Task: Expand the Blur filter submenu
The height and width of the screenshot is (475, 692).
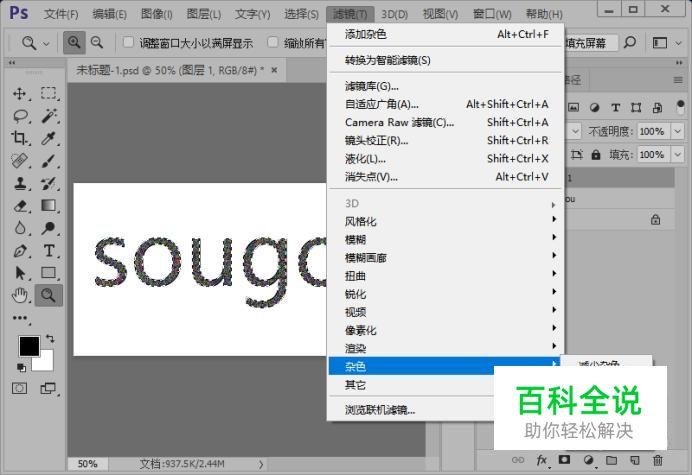Action: pyautogui.click(x=444, y=239)
